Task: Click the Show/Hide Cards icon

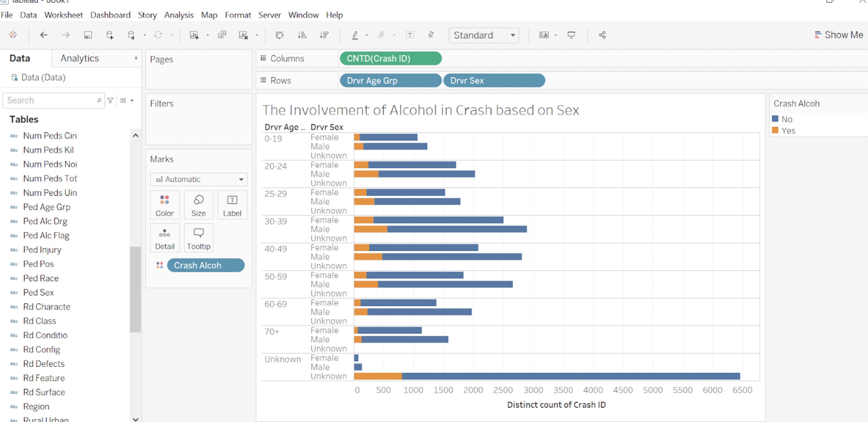Action: coord(544,35)
